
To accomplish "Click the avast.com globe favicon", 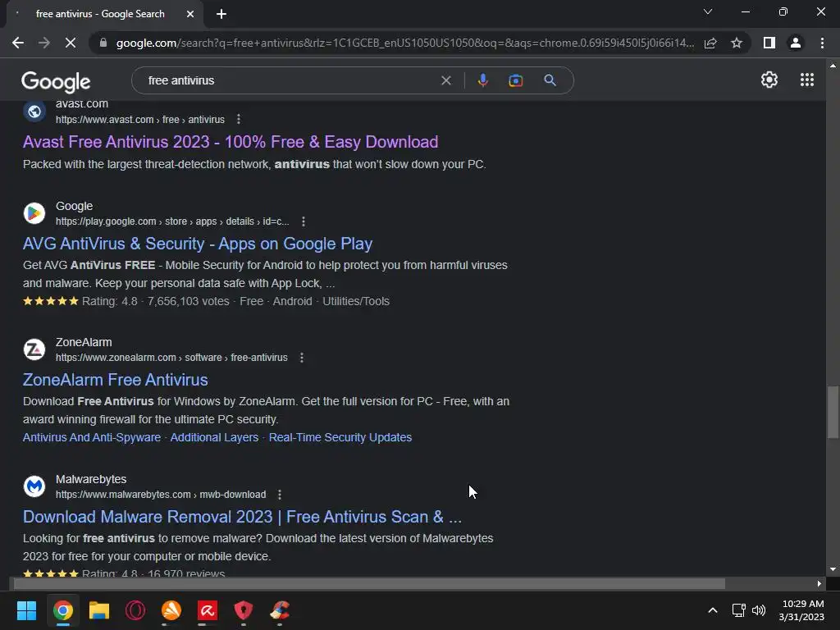I will [x=34, y=112].
